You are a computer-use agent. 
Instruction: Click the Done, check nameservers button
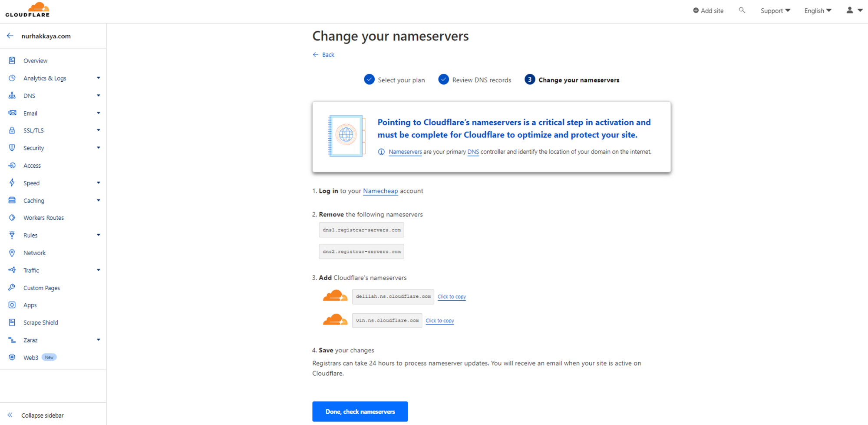360,411
